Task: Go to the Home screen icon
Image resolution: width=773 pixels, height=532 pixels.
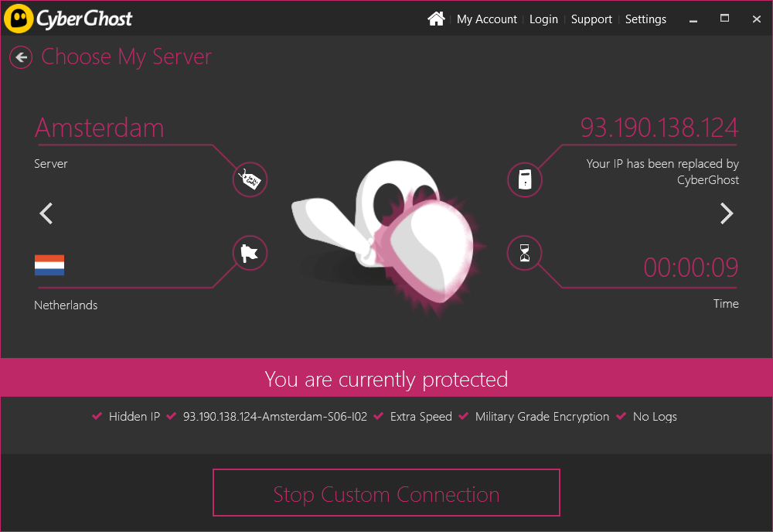Action: 436,19
